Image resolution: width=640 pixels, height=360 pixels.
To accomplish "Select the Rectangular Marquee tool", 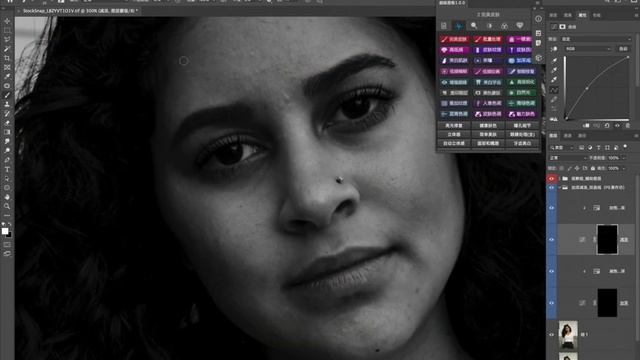I will point(7,30).
